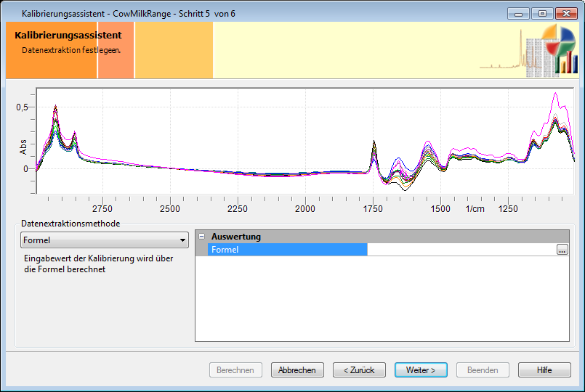The image size is (585, 392).
Task: Maximize the Kalibrierungsassistent window
Action: pyautogui.click(x=541, y=13)
